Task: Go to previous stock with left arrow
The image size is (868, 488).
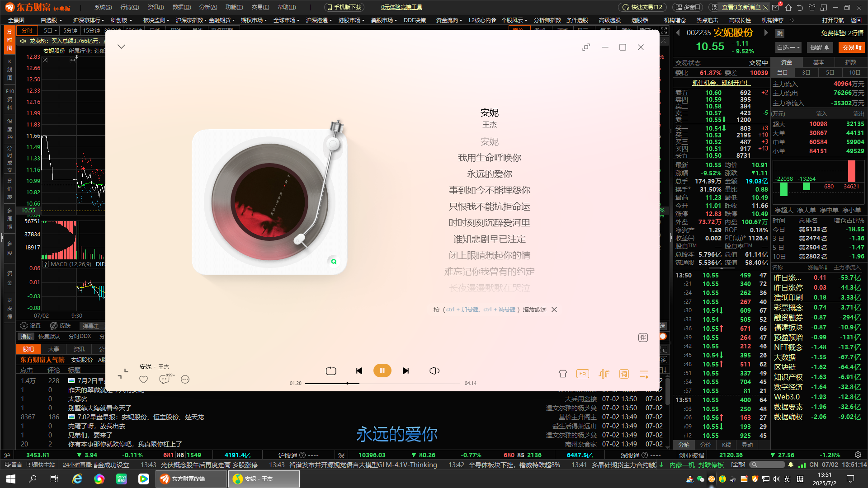Action: pos(678,33)
